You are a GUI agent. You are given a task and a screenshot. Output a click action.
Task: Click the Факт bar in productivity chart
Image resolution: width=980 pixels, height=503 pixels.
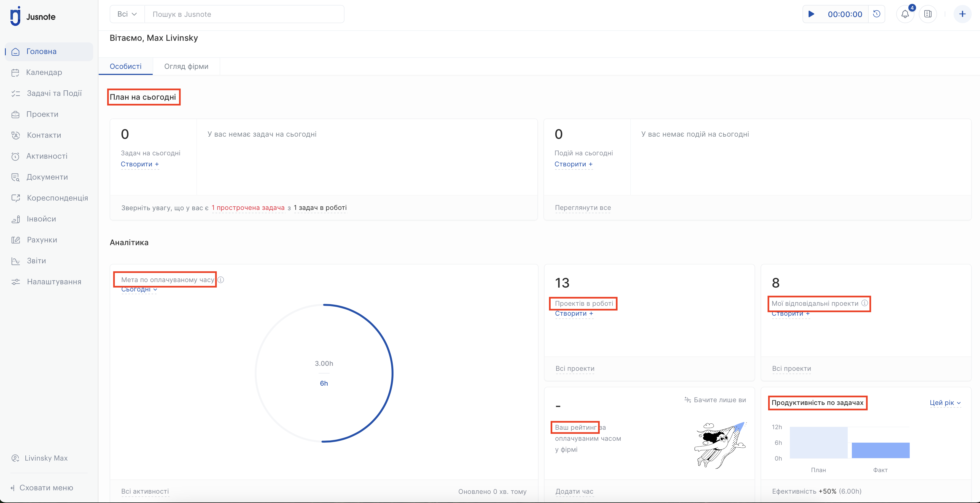tap(880, 451)
